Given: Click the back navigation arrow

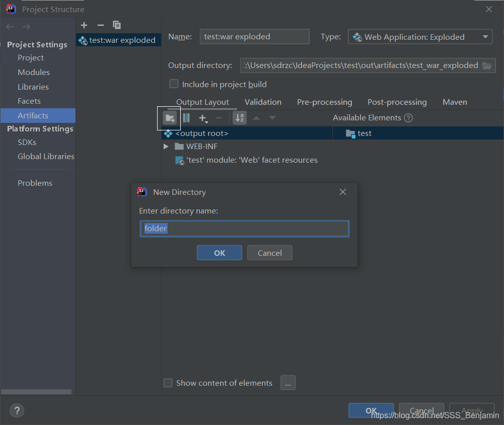Looking at the screenshot, I should pos(10,27).
